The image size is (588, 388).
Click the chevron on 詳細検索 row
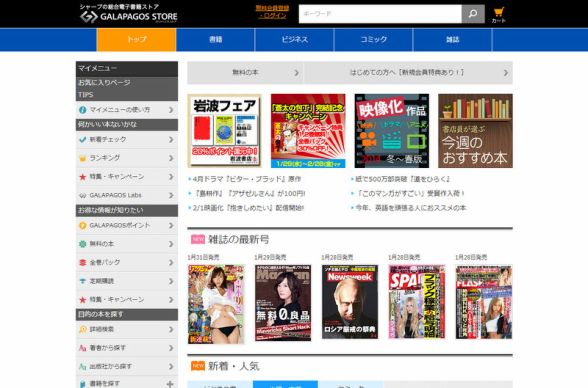coord(171,330)
